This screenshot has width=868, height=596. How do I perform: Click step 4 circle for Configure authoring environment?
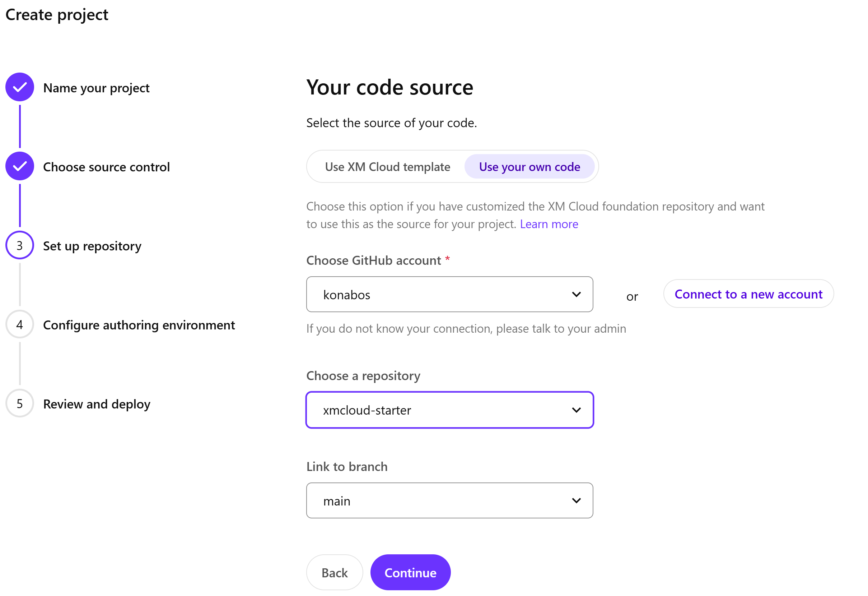point(19,324)
